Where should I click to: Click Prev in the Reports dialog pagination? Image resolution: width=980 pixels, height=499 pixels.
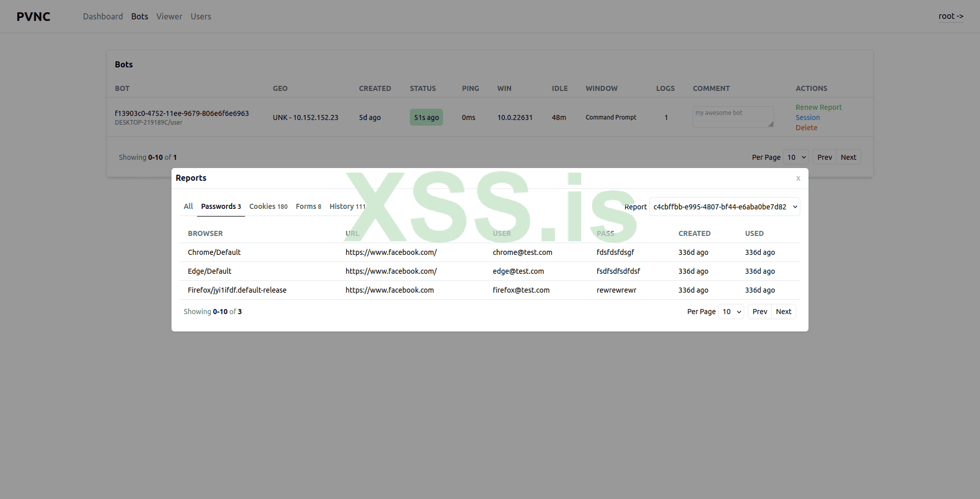point(760,312)
